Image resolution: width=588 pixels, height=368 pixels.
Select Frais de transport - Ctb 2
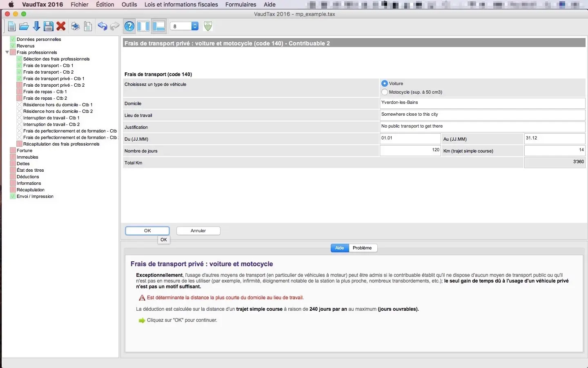[48, 72]
